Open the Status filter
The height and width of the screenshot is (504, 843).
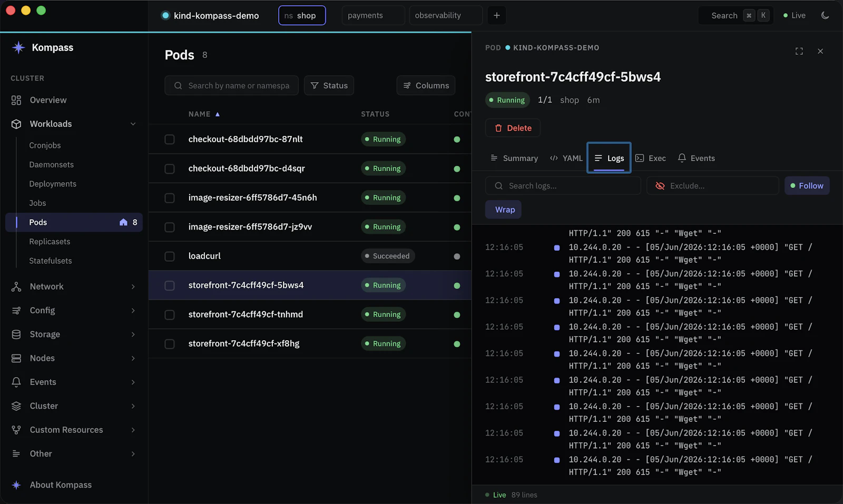329,85
